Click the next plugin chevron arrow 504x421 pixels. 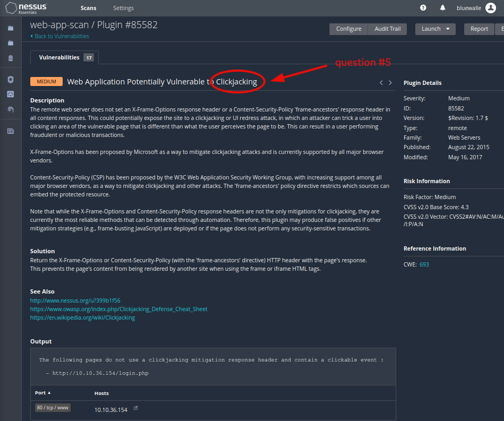pyautogui.click(x=390, y=82)
